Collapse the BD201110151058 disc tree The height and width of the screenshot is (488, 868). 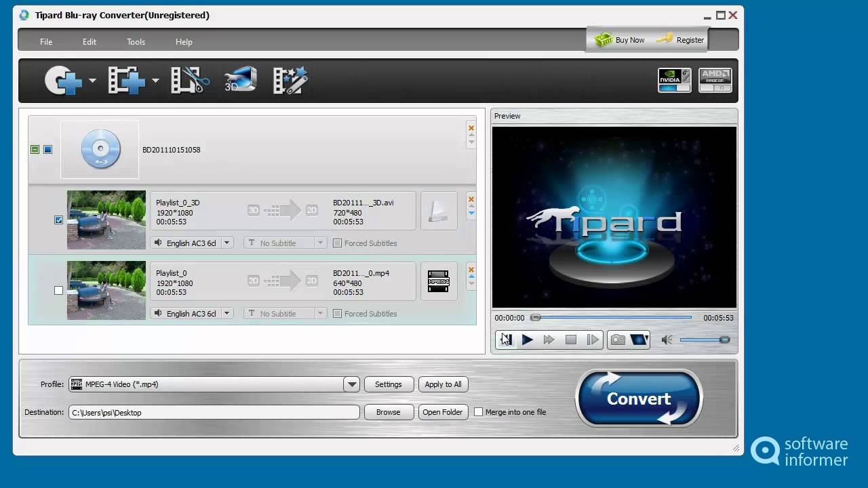tap(35, 150)
